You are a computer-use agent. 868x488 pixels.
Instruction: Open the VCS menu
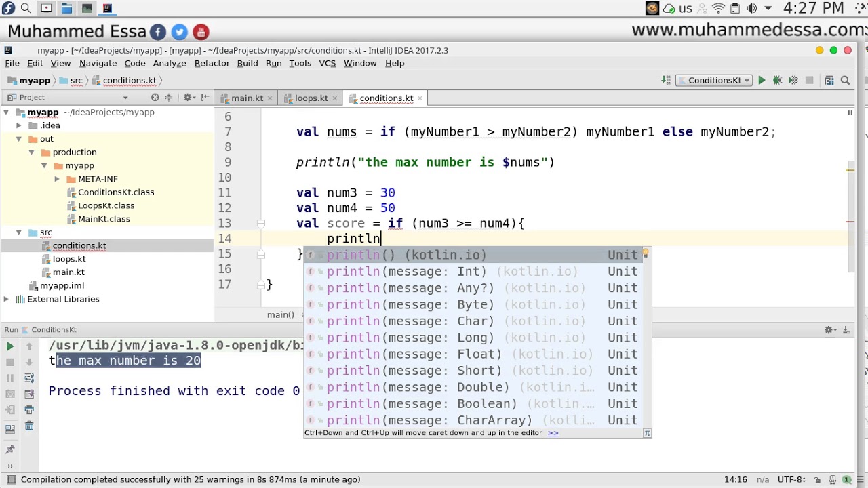coord(327,63)
